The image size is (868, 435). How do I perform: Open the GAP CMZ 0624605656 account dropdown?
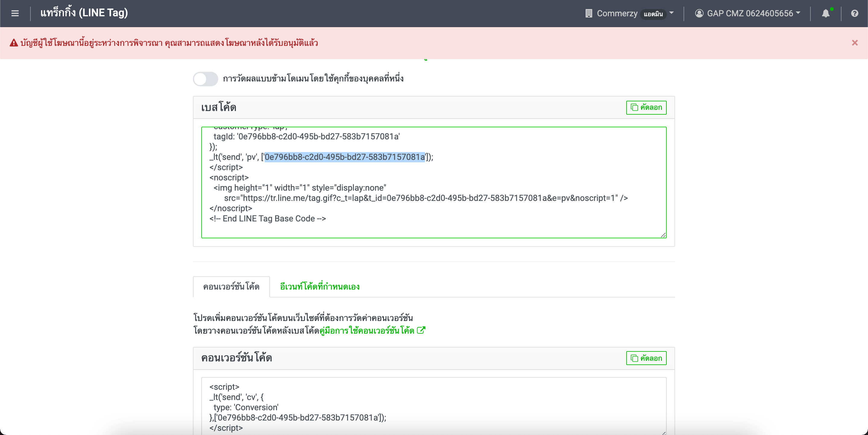tap(747, 14)
